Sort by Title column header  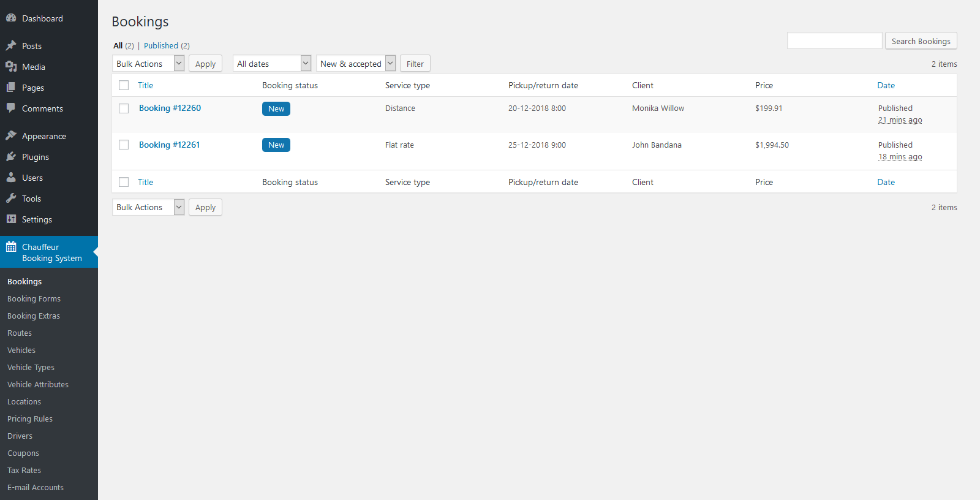point(145,85)
